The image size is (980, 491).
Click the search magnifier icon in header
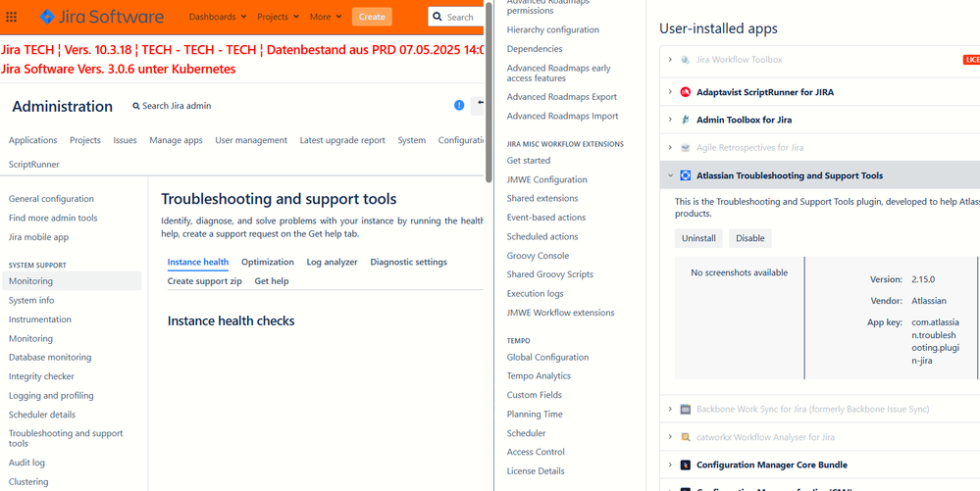pyautogui.click(x=437, y=17)
